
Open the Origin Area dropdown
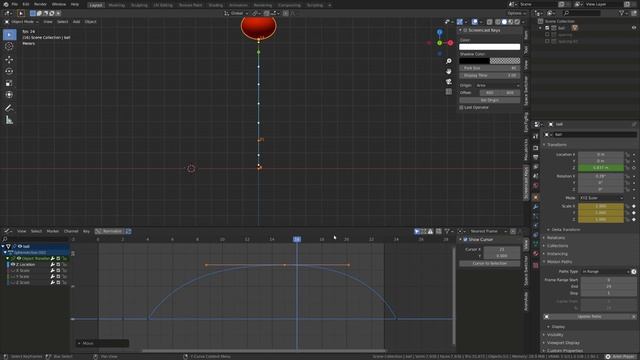tap(498, 86)
